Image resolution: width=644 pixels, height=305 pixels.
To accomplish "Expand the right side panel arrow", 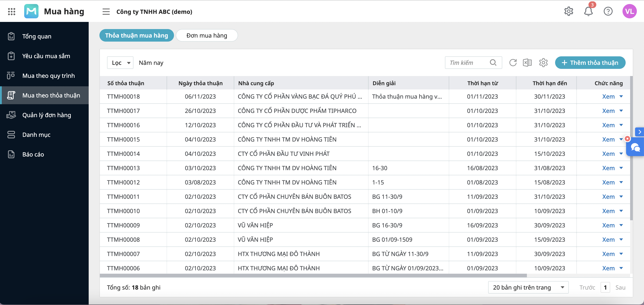I will 640,132.
